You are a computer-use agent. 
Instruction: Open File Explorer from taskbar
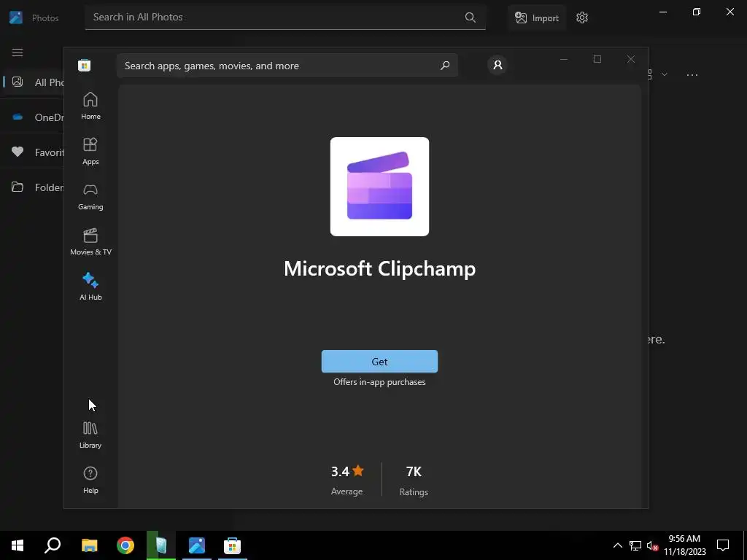[x=89, y=545]
